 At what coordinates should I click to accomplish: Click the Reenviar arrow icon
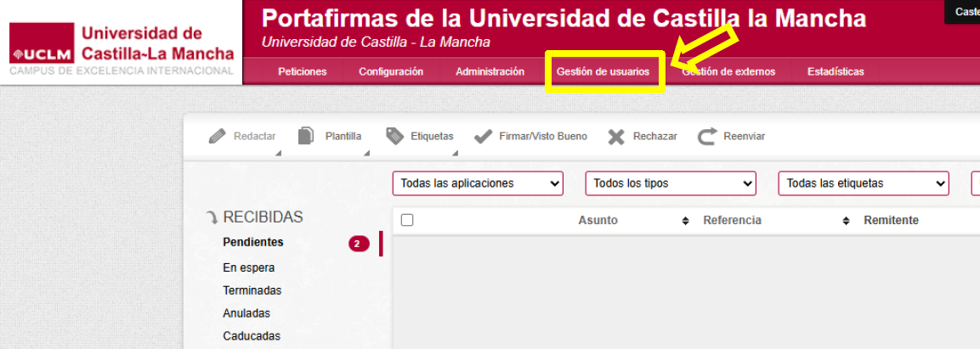click(707, 137)
